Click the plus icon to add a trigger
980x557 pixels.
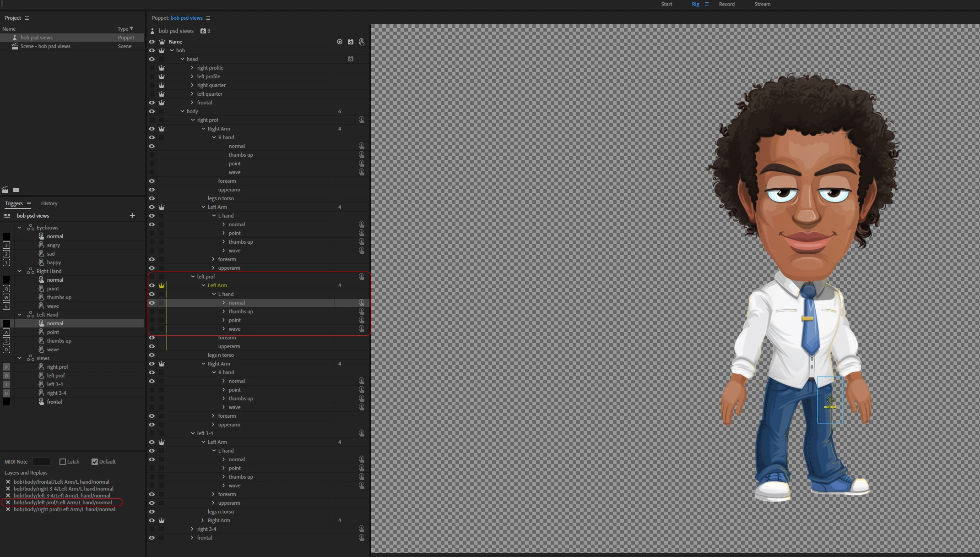(132, 216)
